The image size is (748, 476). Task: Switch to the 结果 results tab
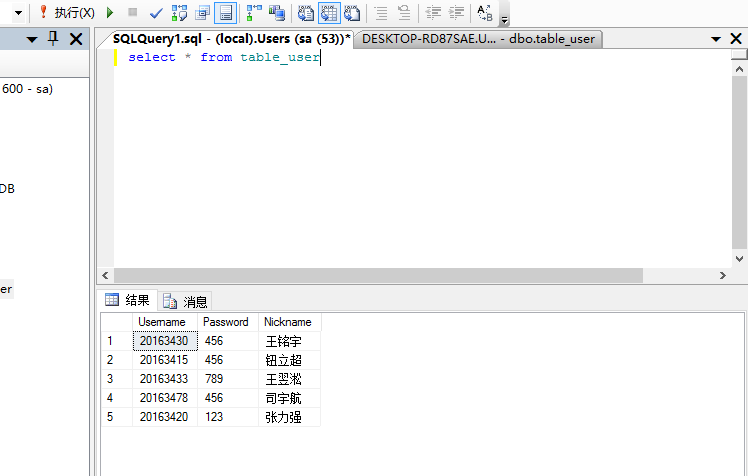pos(127,300)
